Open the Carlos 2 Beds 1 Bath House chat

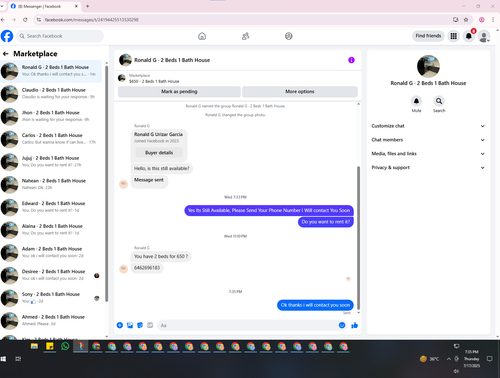(x=52, y=139)
